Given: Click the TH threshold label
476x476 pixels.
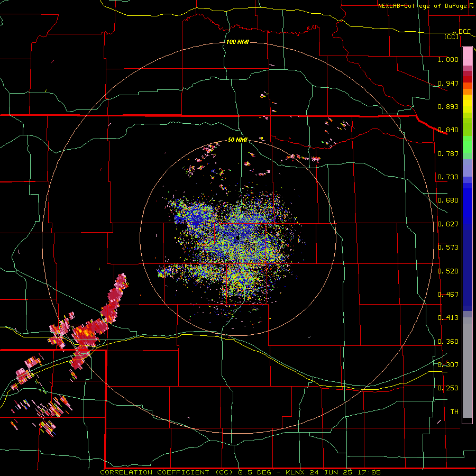Looking at the screenshot, I should (x=454, y=412).
